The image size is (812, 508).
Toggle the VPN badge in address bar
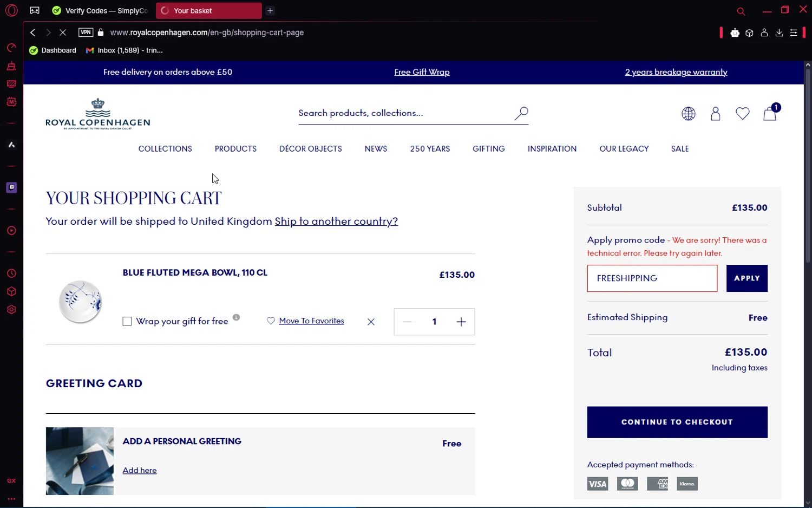coord(86,32)
